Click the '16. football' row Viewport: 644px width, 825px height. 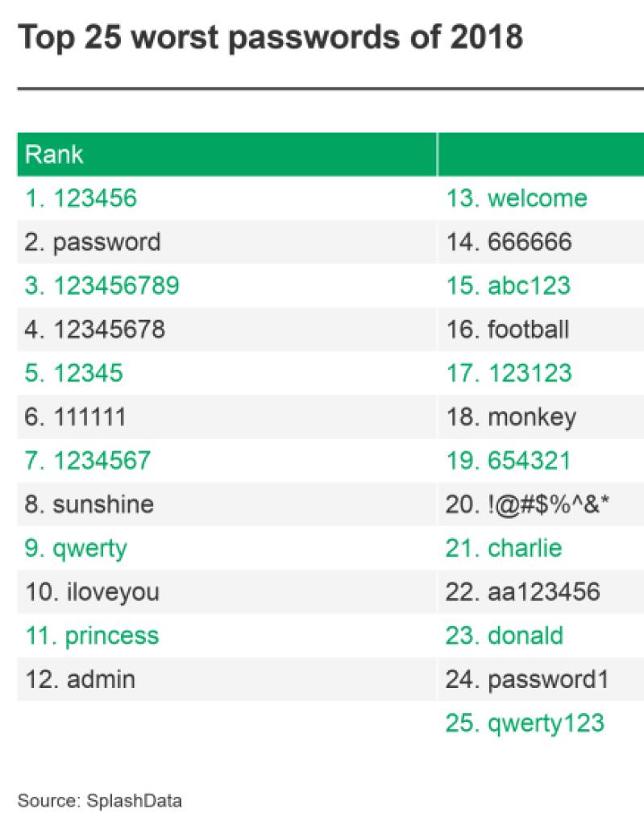(508, 329)
